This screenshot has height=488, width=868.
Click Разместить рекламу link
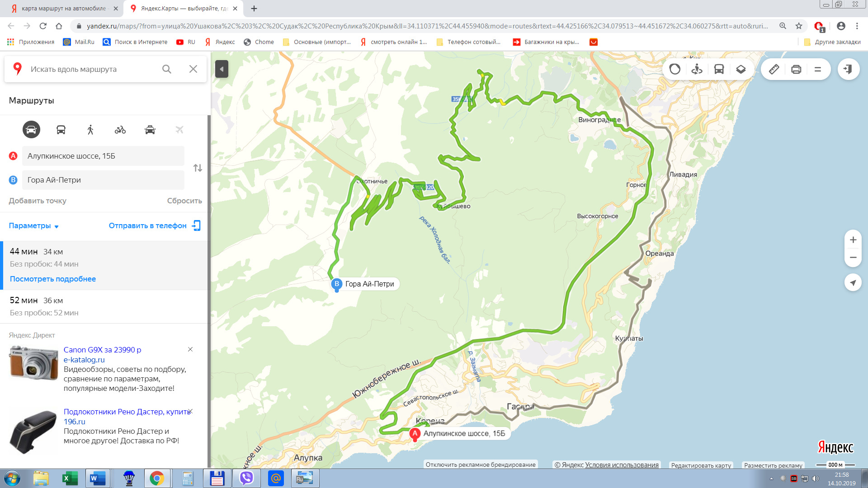pyautogui.click(x=773, y=465)
